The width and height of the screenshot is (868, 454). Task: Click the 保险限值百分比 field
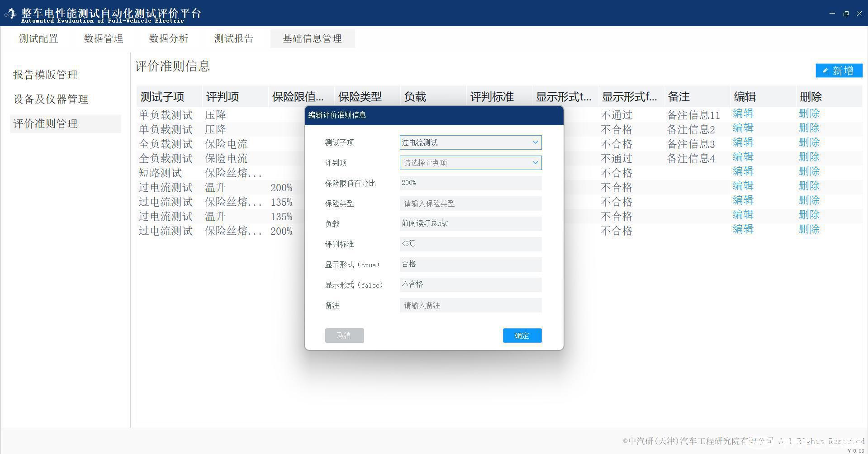[x=470, y=183]
